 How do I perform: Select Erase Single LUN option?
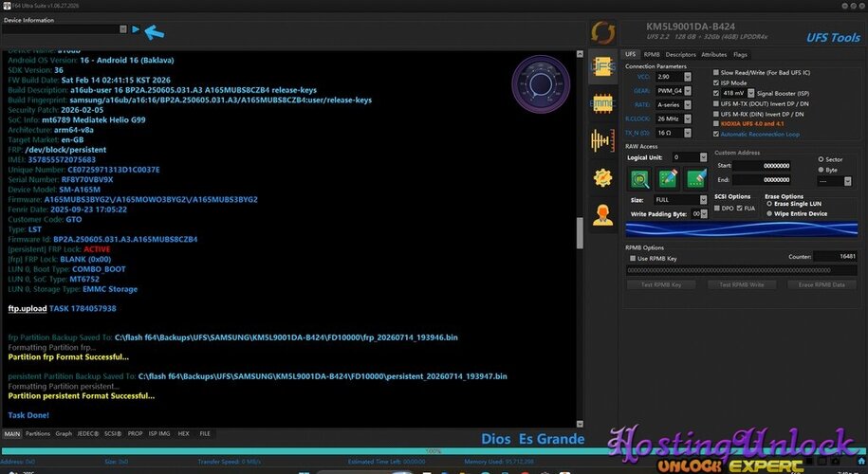click(769, 204)
